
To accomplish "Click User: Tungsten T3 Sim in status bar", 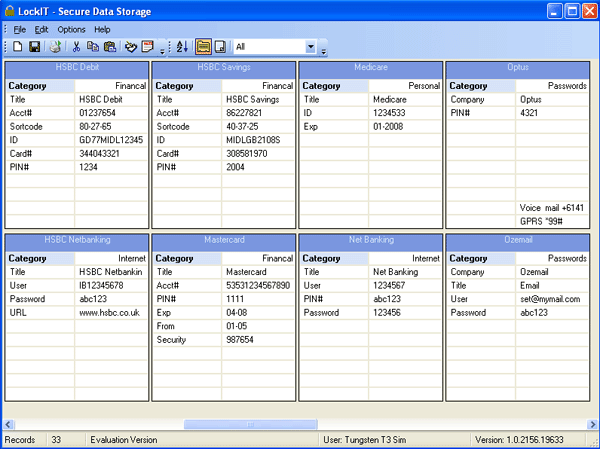I will coord(365,440).
